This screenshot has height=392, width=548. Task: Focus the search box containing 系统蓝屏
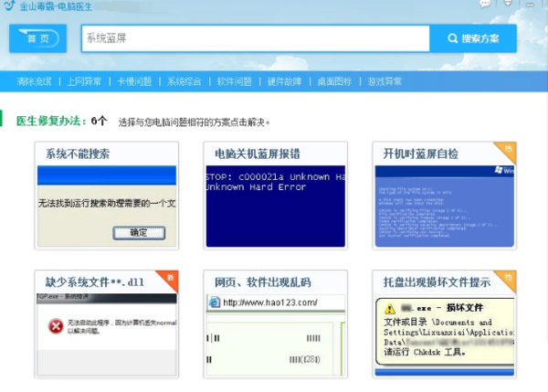254,39
